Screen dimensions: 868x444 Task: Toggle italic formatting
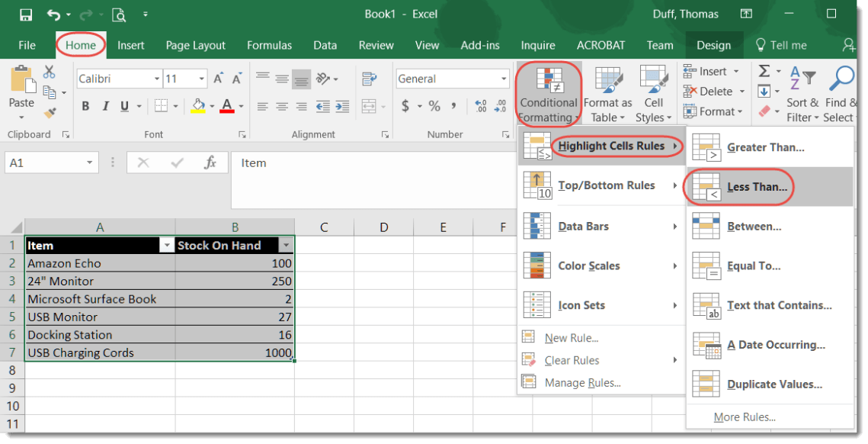[105, 106]
